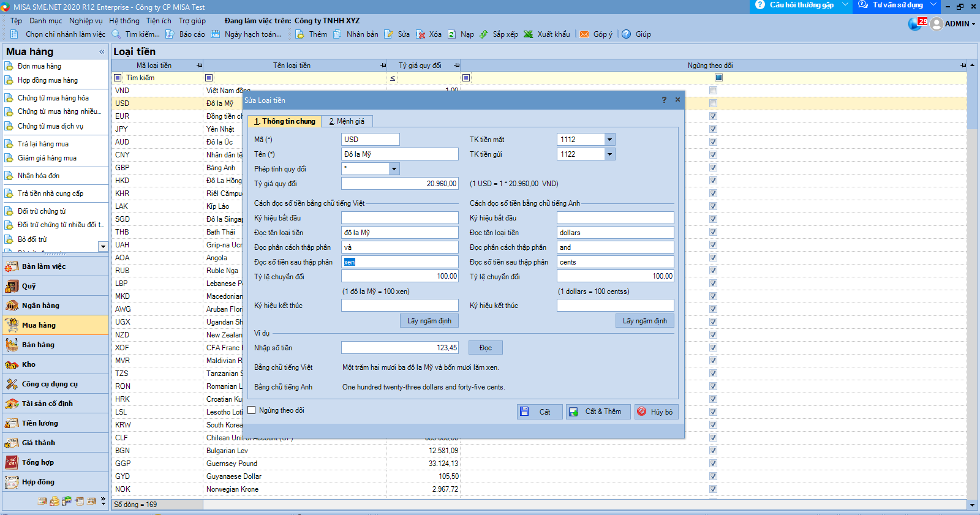Image resolution: width=980 pixels, height=515 pixels.
Task: Click the Tỷ giá quy đổi input field
Action: [x=400, y=184]
